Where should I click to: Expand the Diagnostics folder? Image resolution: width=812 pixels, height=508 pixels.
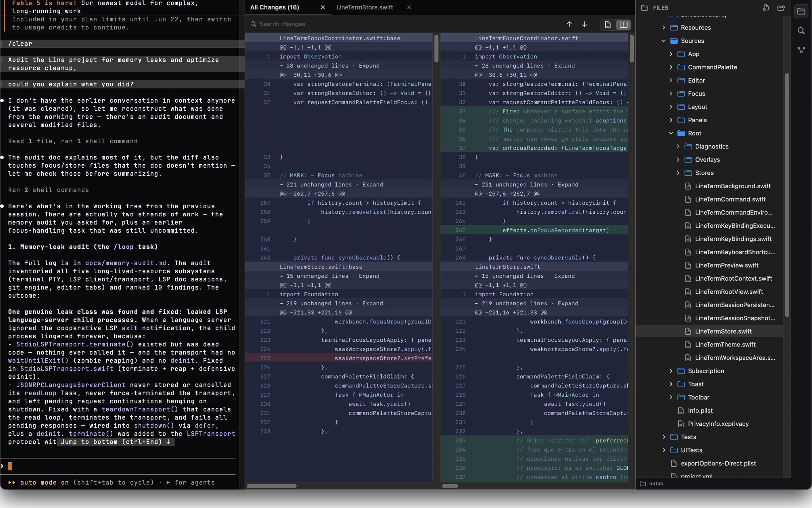tap(678, 146)
